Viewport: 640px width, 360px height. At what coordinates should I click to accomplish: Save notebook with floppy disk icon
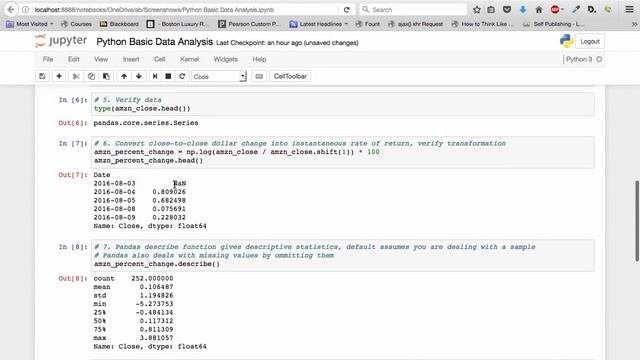coord(42,76)
